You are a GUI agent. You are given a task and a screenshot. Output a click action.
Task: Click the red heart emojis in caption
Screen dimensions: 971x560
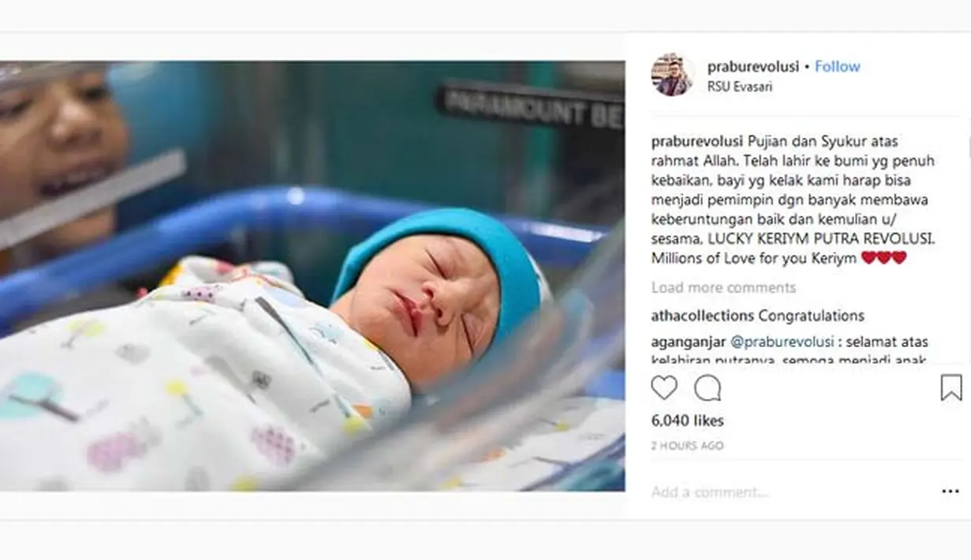(x=883, y=258)
